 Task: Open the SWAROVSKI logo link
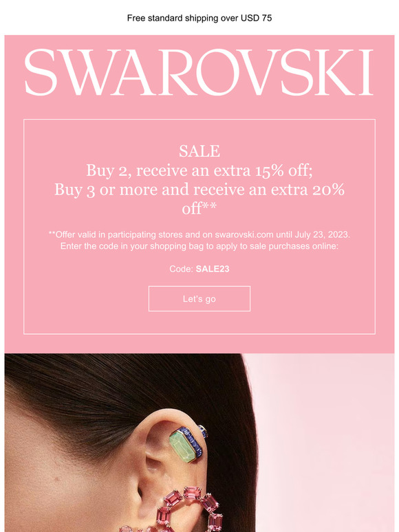[x=199, y=72]
